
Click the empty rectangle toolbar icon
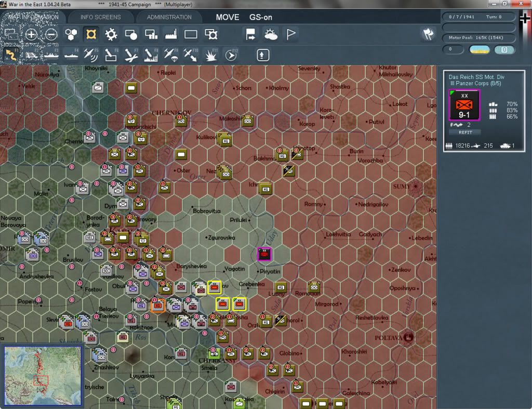191,34
